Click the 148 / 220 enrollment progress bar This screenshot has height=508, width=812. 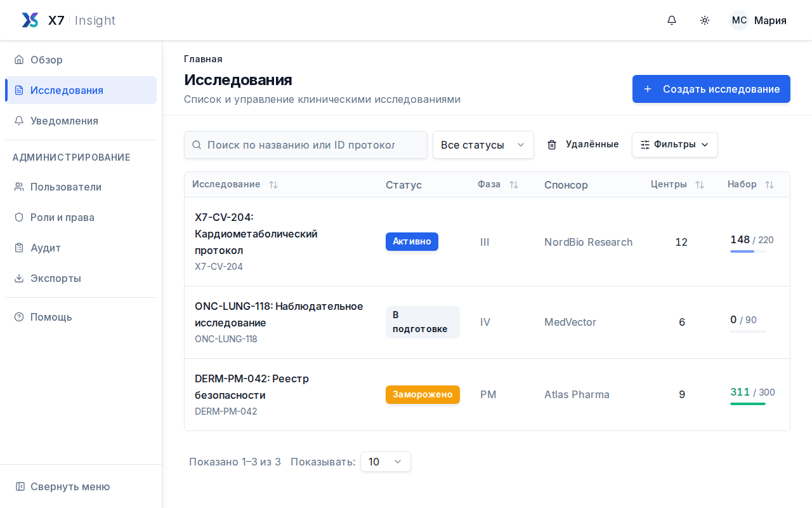coord(748,251)
